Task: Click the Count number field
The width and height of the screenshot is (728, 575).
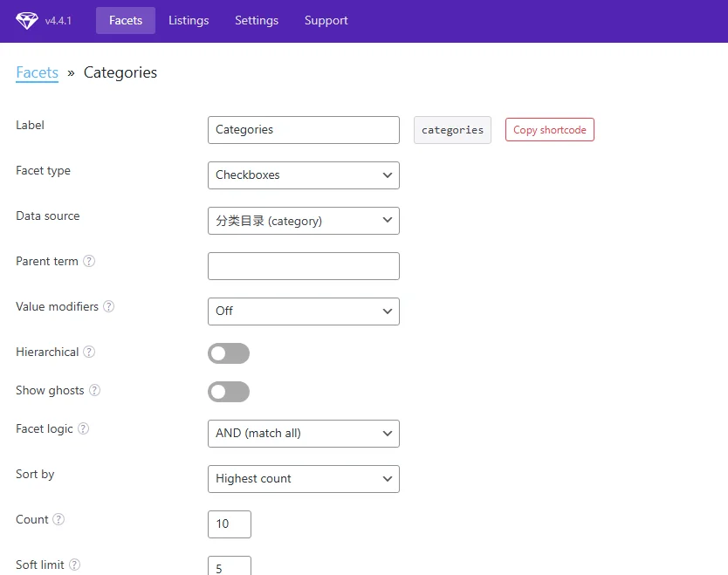Action: click(x=230, y=524)
